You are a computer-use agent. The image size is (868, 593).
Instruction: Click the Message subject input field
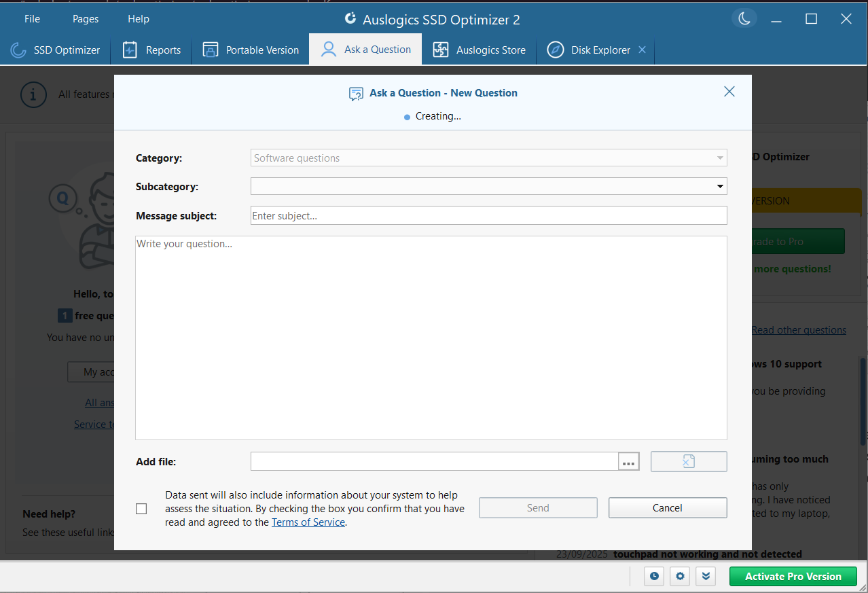pyautogui.click(x=488, y=215)
